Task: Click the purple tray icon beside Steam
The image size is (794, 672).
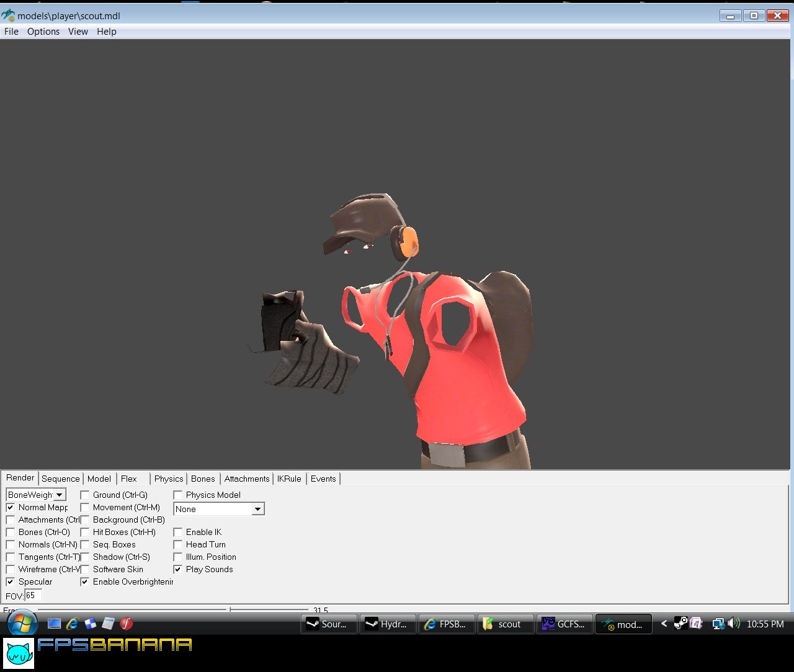Action: 696,624
